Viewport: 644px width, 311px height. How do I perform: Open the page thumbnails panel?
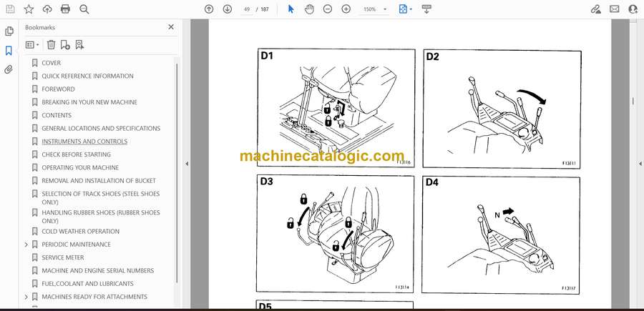pyautogui.click(x=9, y=31)
